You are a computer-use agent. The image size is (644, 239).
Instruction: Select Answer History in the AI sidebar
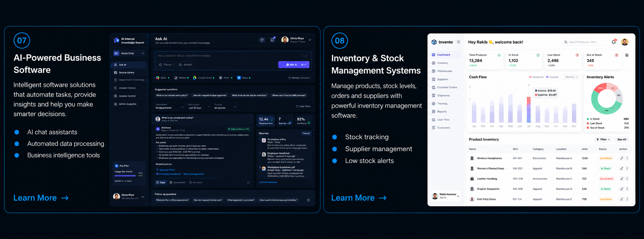(x=129, y=88)
